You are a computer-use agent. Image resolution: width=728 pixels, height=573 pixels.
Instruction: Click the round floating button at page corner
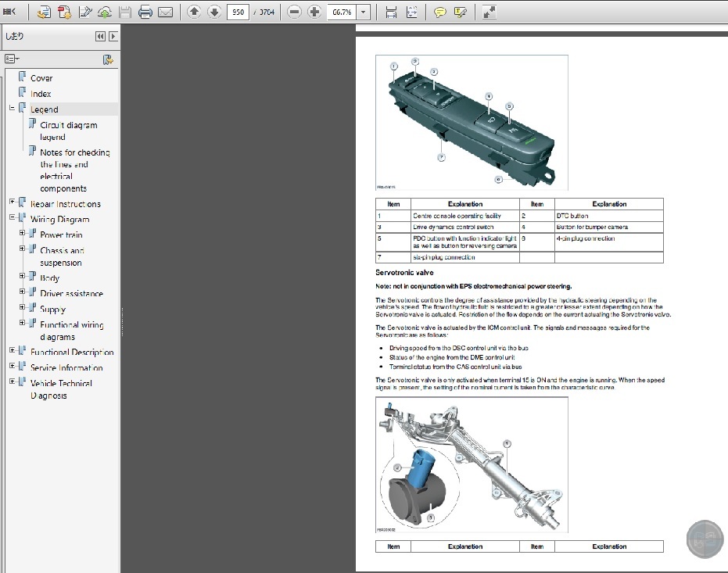(x=705, y=539)
